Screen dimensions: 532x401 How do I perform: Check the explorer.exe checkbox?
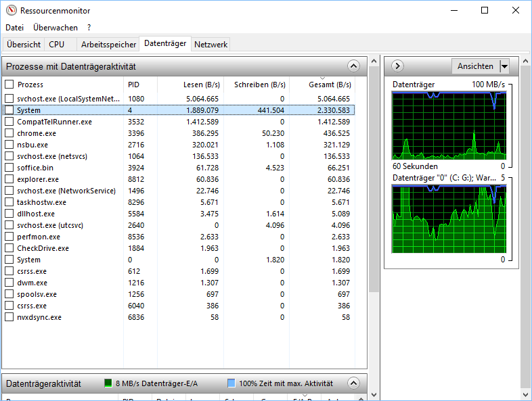click(9, 179)
